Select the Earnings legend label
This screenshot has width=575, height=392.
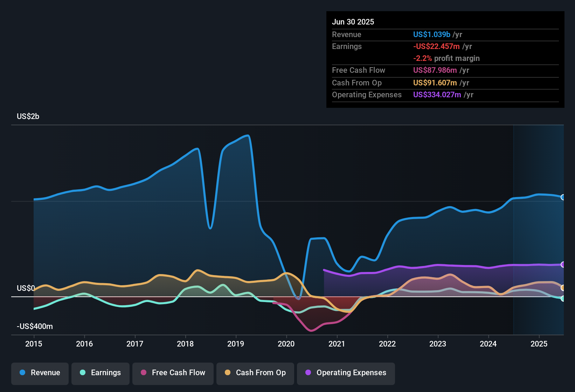[105, 373]
